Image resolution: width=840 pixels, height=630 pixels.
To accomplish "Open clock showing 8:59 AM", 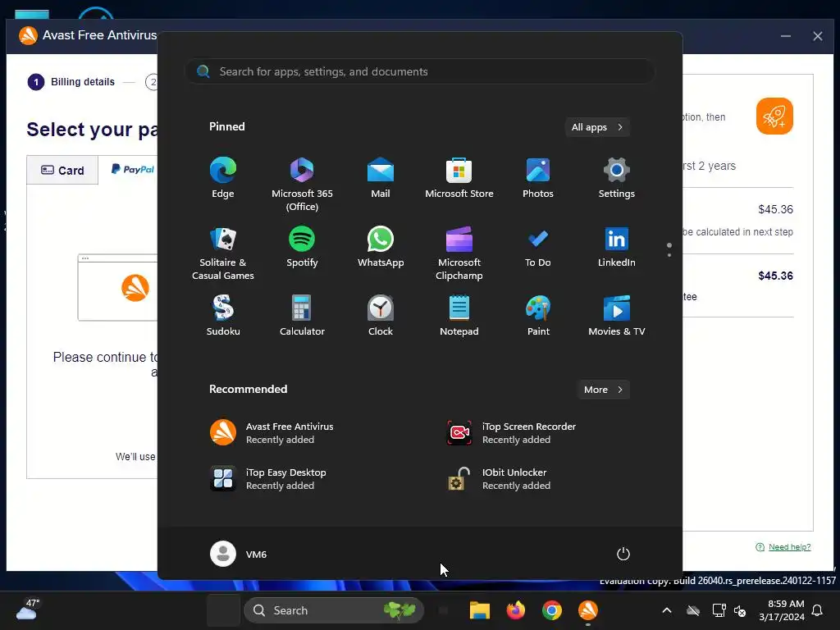I will click(x=782, y=610).
